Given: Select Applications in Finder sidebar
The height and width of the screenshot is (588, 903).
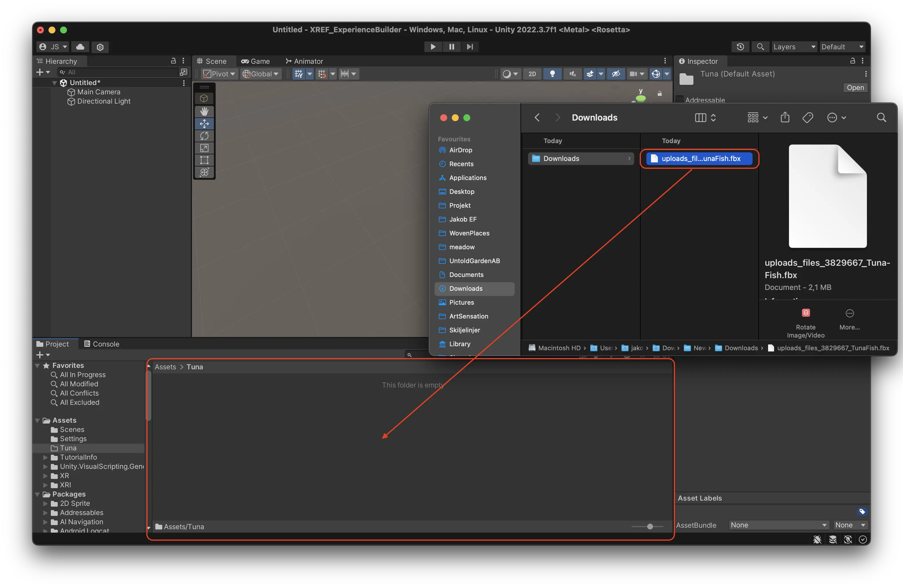Looking at the screenshot, I should coord(467,178).
